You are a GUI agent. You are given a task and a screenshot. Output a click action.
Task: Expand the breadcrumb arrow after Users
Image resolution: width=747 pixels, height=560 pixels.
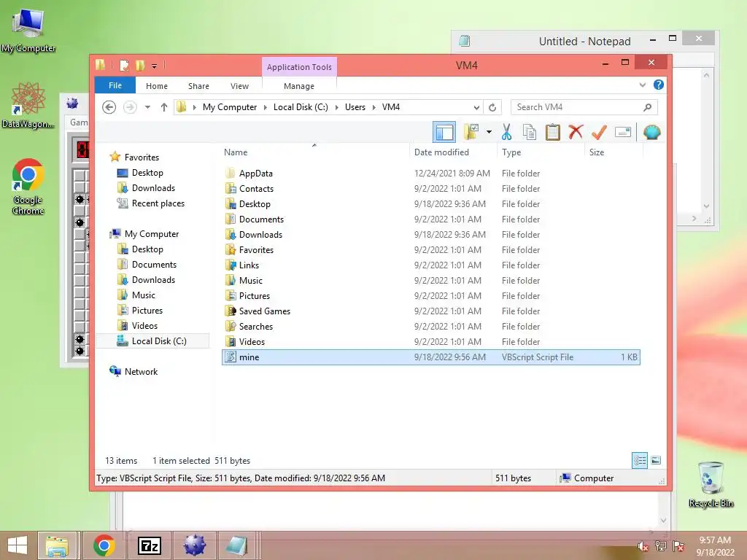click(x=374, y=107)
